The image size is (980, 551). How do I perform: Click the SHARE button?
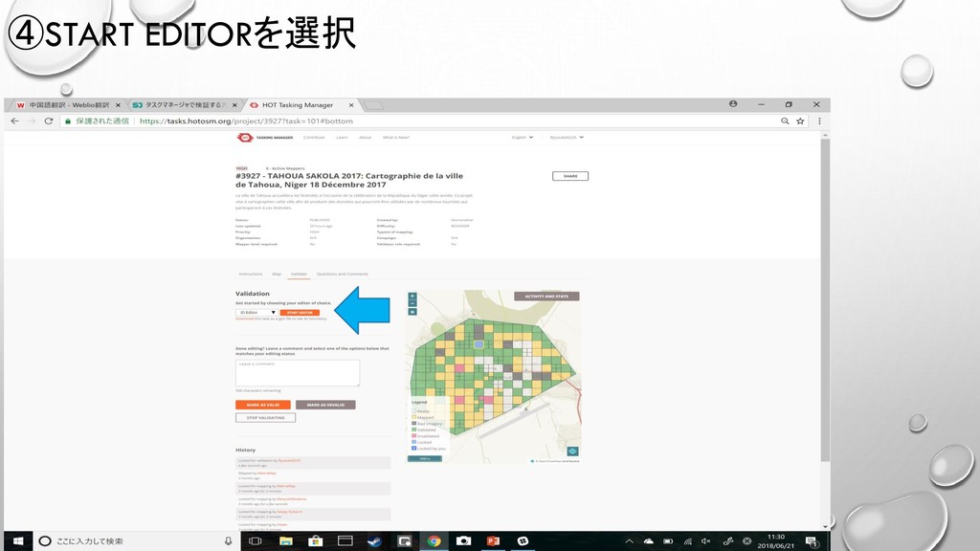click(x=570, y=176)
